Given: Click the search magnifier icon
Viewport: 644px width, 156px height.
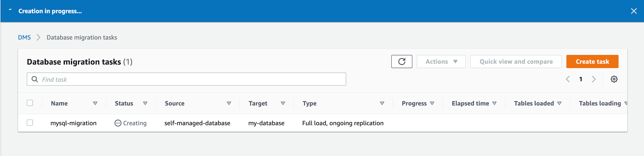Looking at the screenshot, I should [x=35, y=79].
